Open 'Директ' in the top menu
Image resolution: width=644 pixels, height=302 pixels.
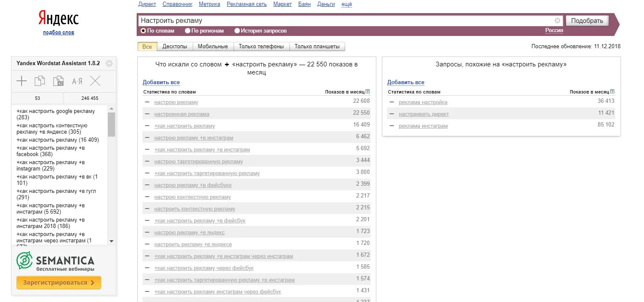147,4
